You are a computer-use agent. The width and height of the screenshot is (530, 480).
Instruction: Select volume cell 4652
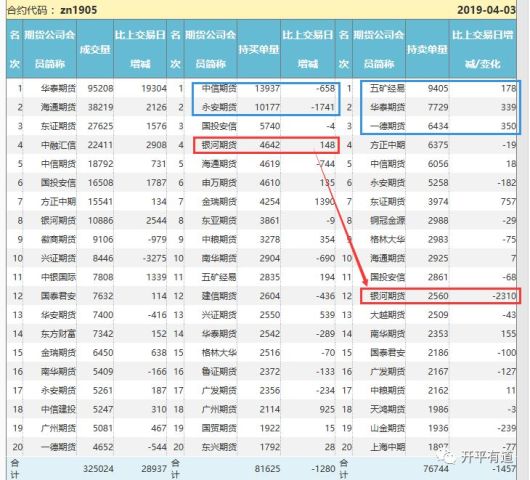(x=103, y=447)
